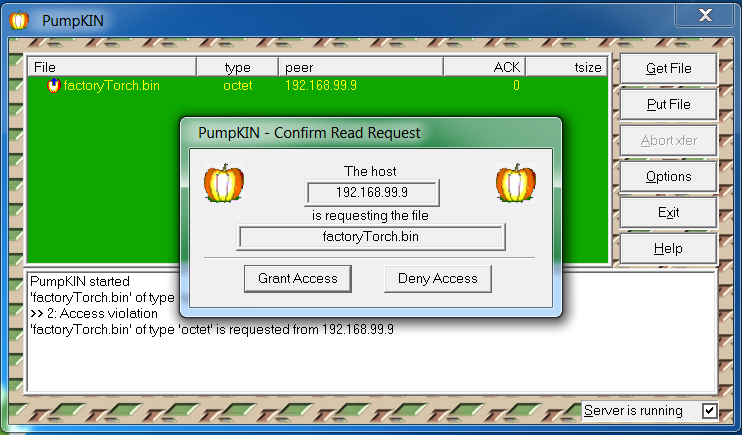Toggle the Server is running checkbox
The image size is (742, 435).
709,410
